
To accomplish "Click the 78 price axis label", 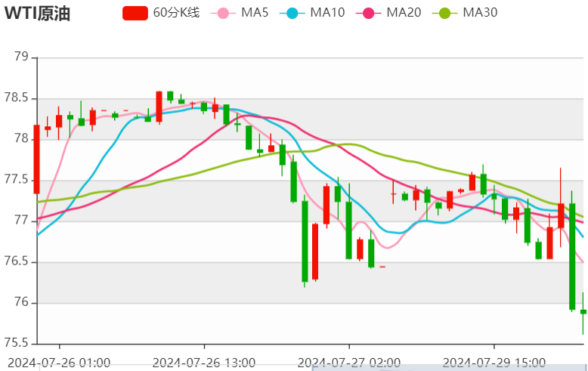I will 21,139.
